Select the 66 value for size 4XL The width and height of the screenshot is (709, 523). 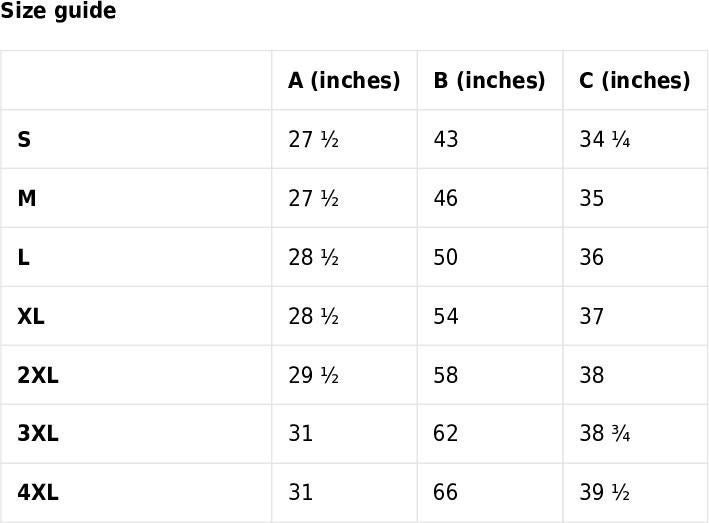[x=446, y=492]
